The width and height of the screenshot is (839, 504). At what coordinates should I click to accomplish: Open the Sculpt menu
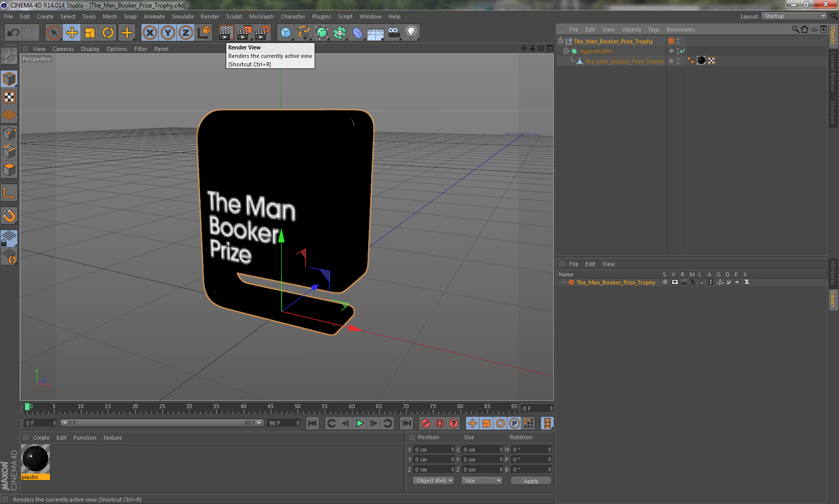click(234, 16)
